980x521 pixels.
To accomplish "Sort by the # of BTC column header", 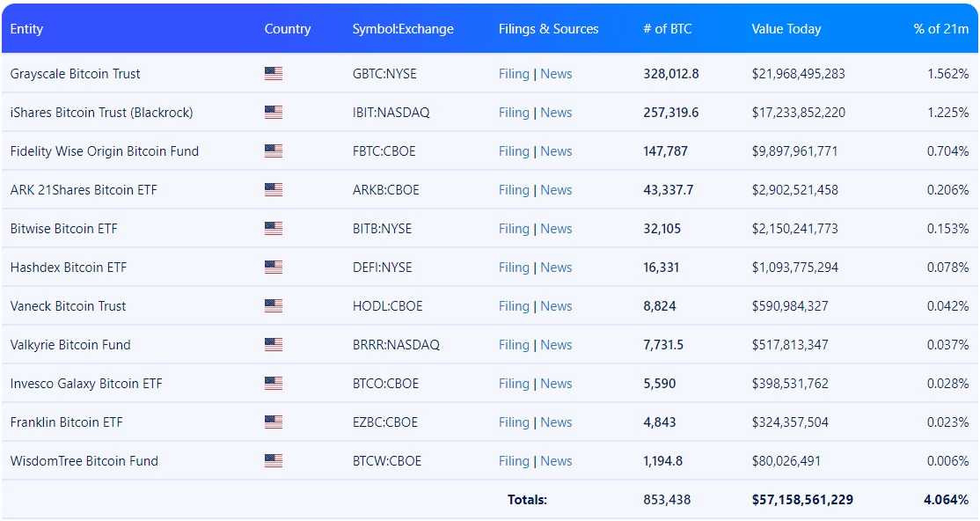I will coord(668,29).
